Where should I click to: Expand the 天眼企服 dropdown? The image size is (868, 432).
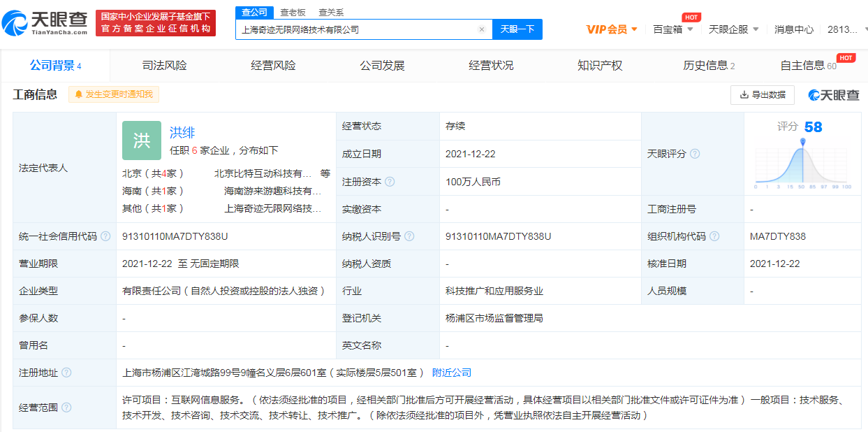[x=734, y=29]
